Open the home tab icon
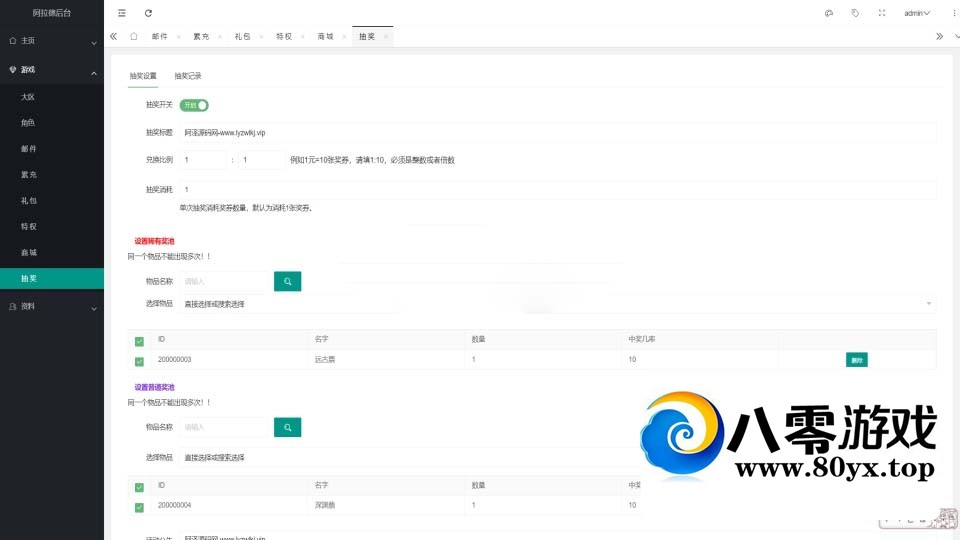 pos(133,36)
